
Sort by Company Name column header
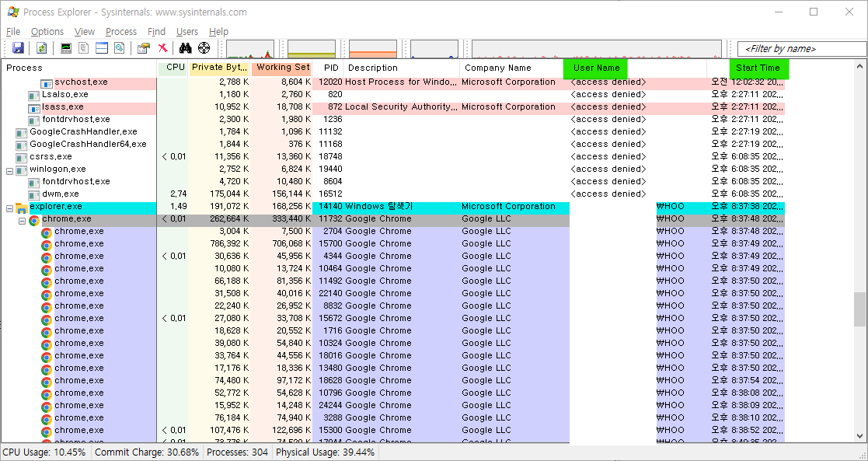coord(511,68)
